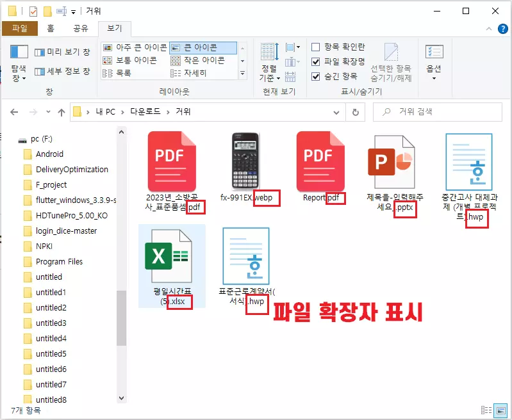Refresh the folder view

coord(356,113)
